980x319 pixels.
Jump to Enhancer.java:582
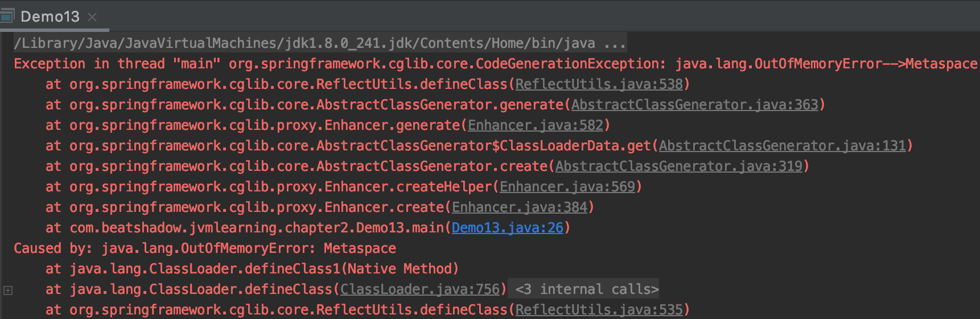click(535, 125)
